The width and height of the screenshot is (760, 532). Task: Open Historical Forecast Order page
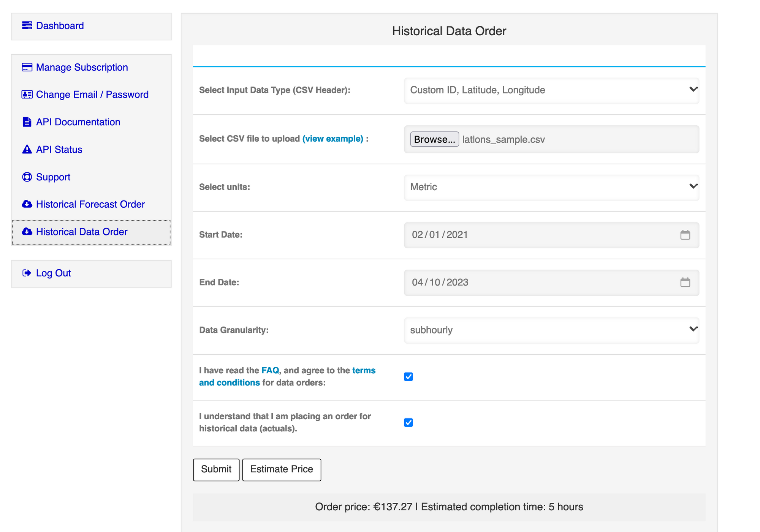click(x=90, y=204)
